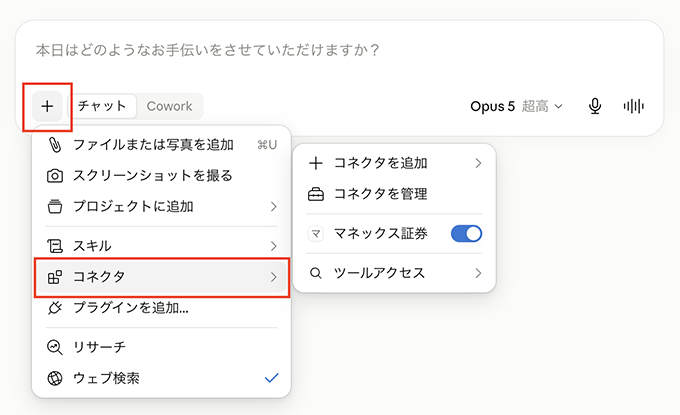This screenshot has height=415, width=680.
Task: Disable the マネックス証券 connector switch
Action: (467, 234)
